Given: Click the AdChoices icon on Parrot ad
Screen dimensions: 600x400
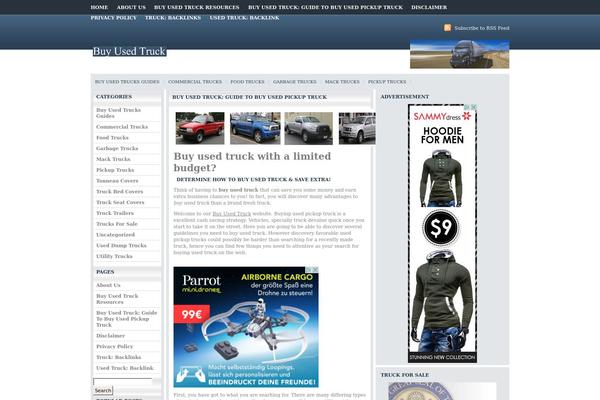Looking at the screenshot, I should pyautogui.click(x=309, y=270).
